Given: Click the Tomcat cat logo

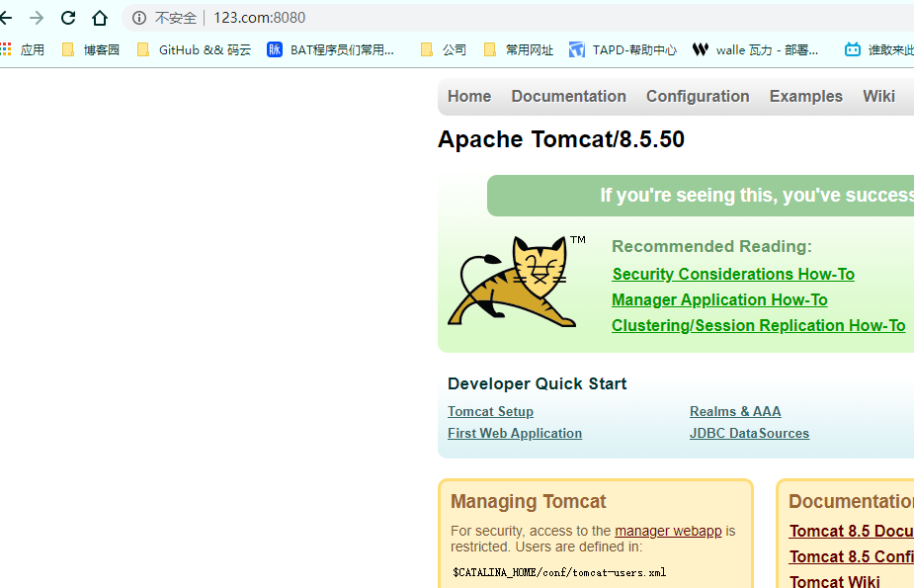Looking at the screenshot, I should point(513,282).
